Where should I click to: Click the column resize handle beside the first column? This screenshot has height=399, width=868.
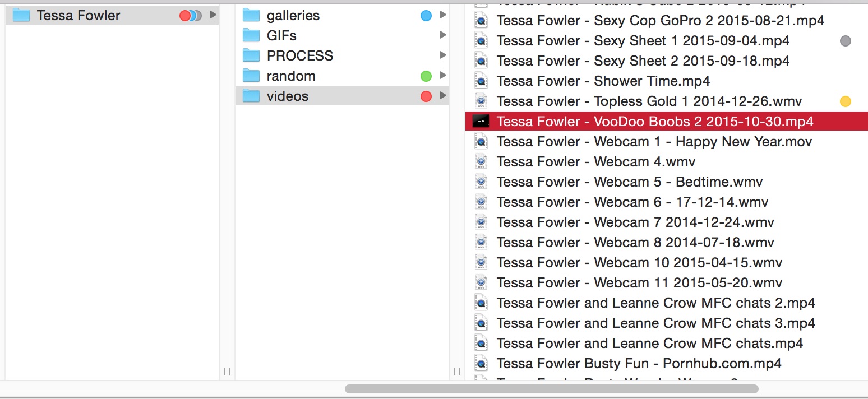pos(227,371)
